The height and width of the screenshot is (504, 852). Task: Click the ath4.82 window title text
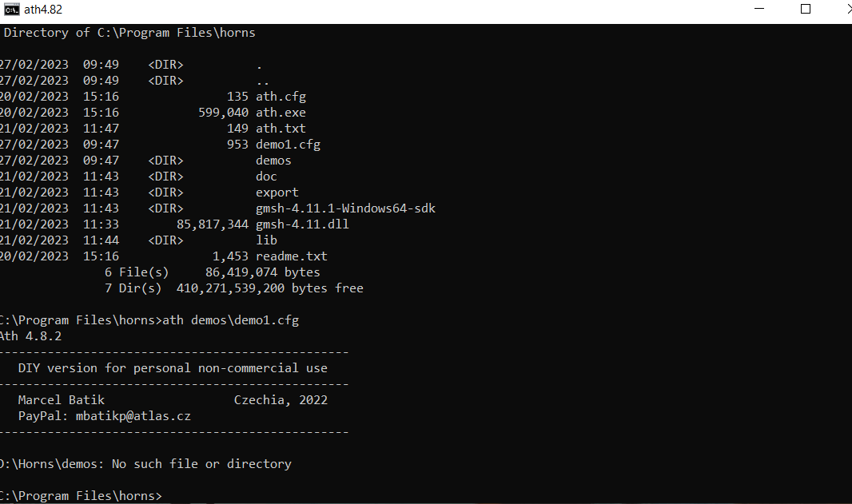43,10
